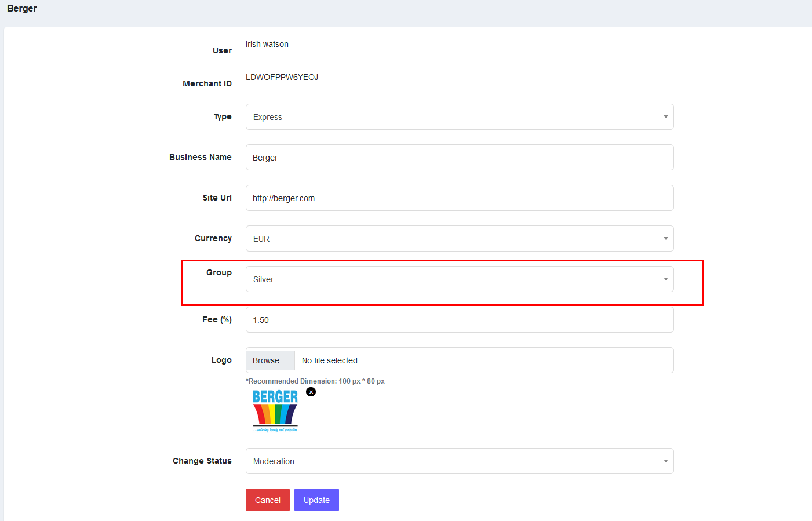Click the Type label

223,116
